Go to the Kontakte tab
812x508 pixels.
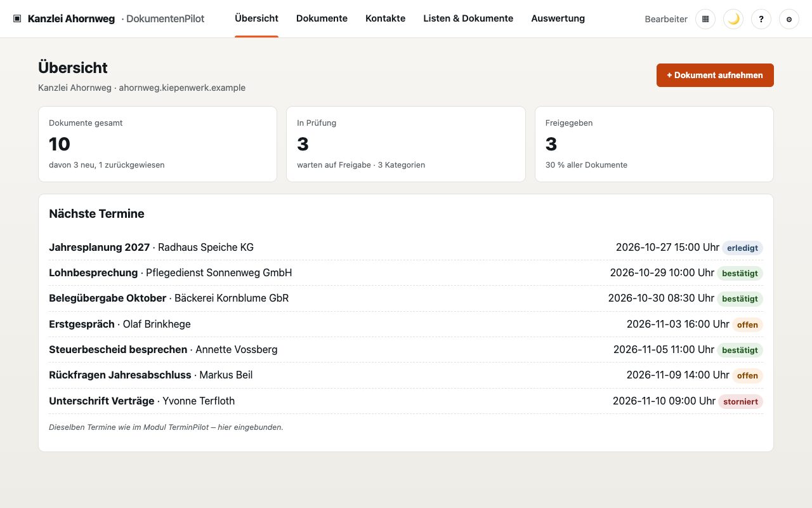coord(385,18)
